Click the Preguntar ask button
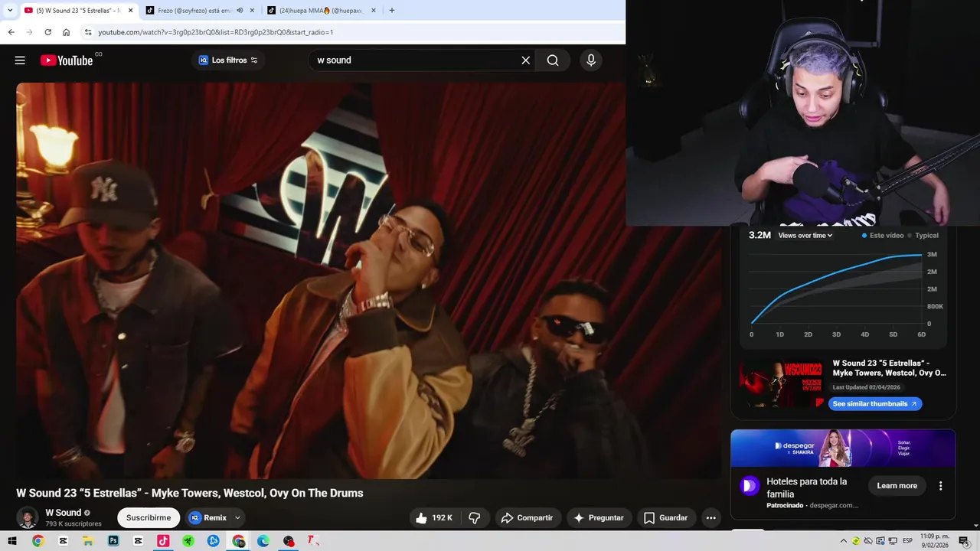This screenshot has height=551, width=980. (x=599, y=518)
